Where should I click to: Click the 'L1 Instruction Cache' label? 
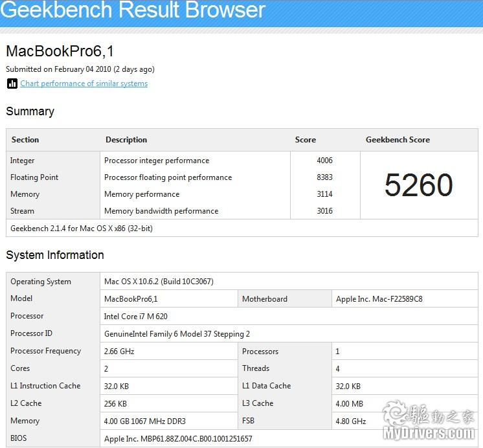(x=45, y=386)
